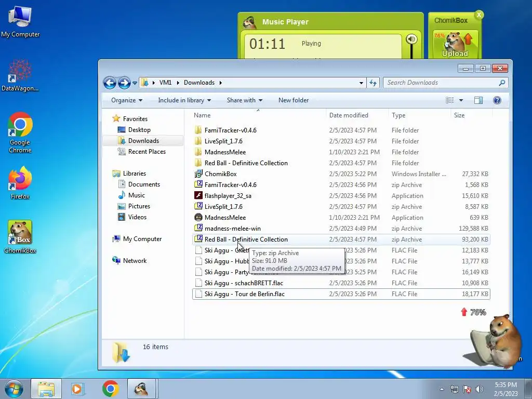Open the view options dropdown arrow

(x=461, y=100)
